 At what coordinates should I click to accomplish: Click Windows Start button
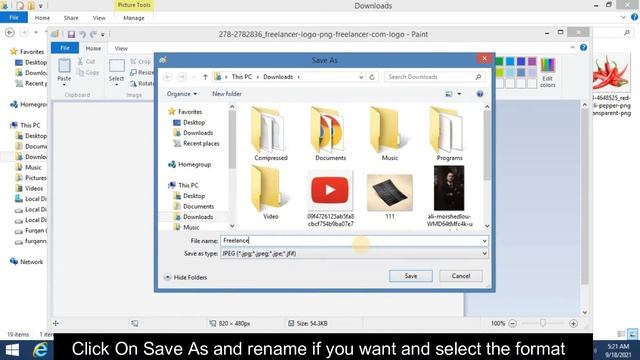[x=12, y=350]
